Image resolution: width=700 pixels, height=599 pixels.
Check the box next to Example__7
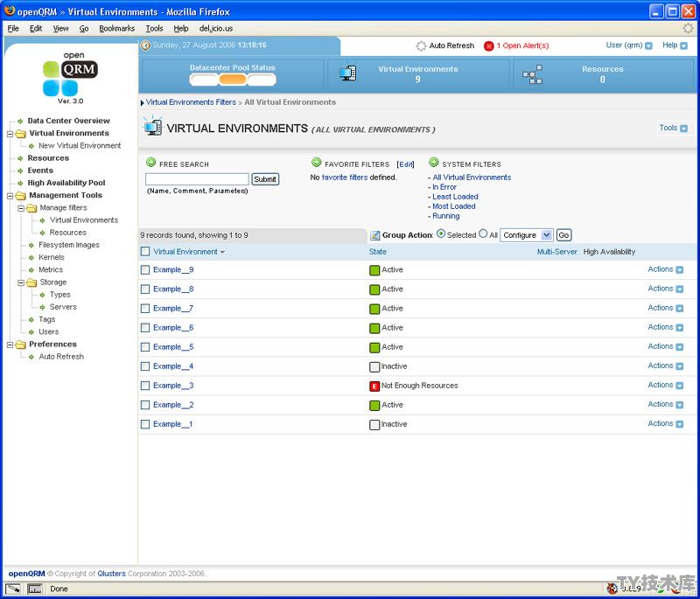click(x=145, y=309)
